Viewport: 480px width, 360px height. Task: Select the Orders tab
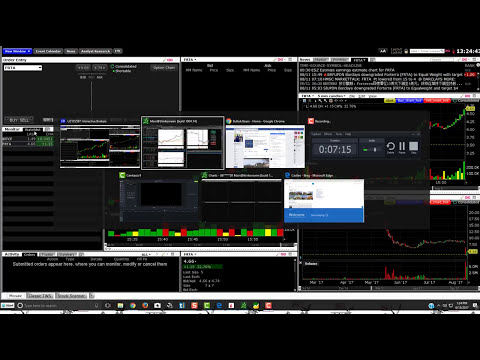(29, 254)
